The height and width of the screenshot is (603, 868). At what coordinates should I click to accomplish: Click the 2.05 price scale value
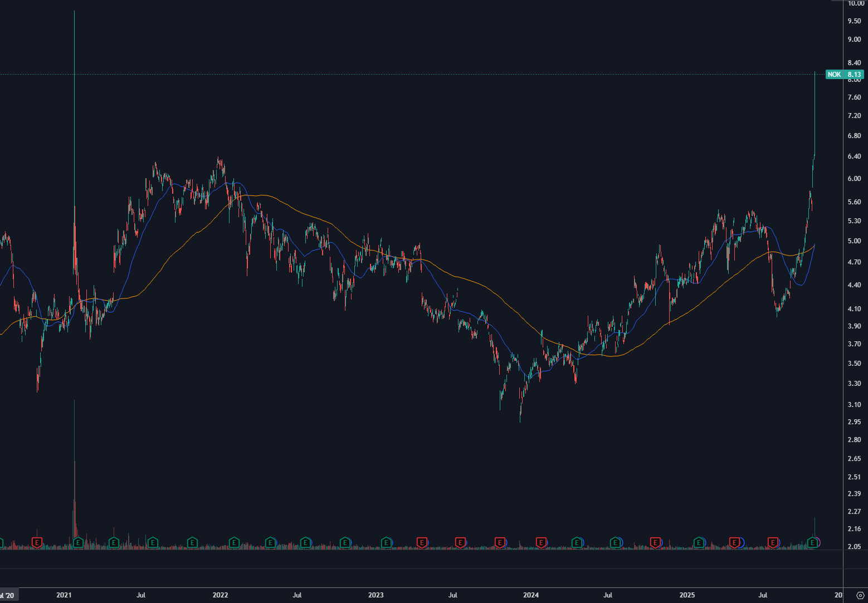click(x=855, y=547)
